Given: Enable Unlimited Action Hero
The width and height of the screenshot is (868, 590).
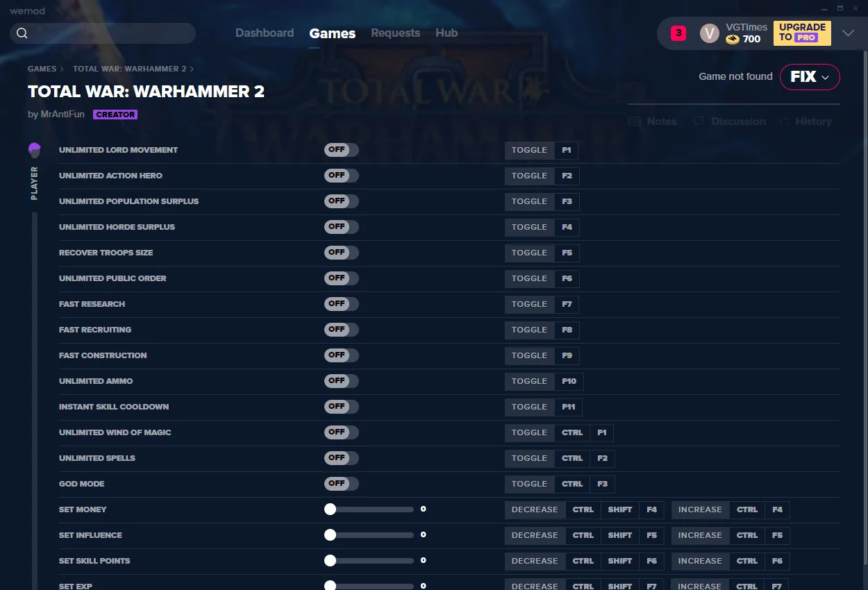Looking at the screenshot, I should coord(342,176).
